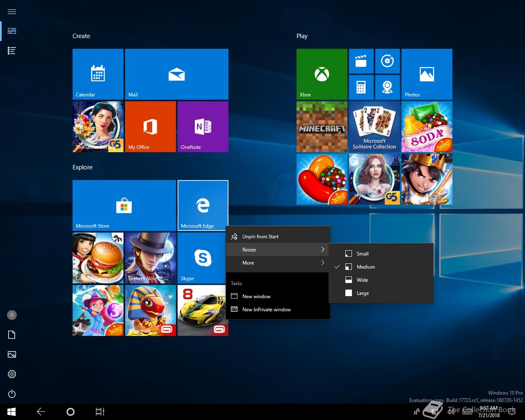Switch to pinned tiles view
This screenshot has height=420, width=525.
tap(12, 31)
